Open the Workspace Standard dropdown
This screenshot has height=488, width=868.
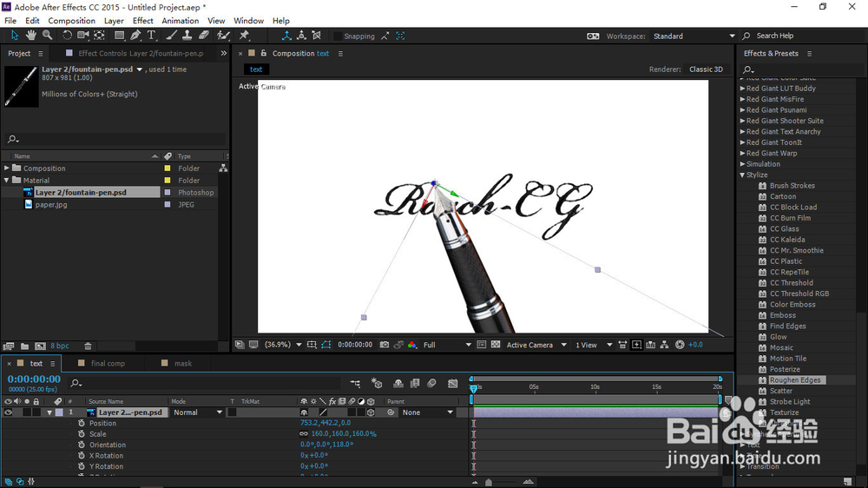pyautogui.click(x=694, y=36)
